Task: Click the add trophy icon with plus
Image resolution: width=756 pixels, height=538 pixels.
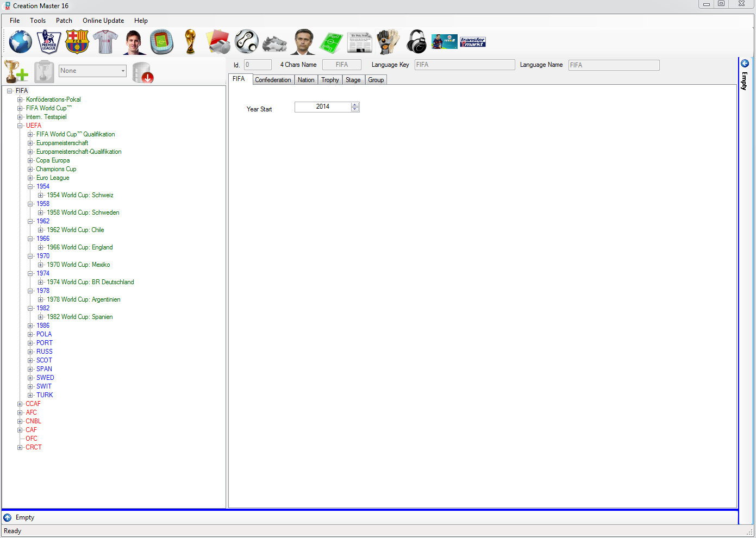Action: tap(16, 72)
